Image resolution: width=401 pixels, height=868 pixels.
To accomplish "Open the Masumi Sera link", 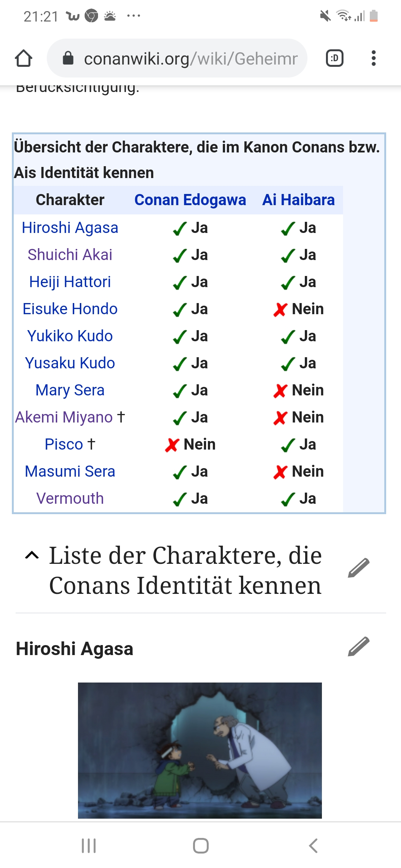I will pos(70,471).
